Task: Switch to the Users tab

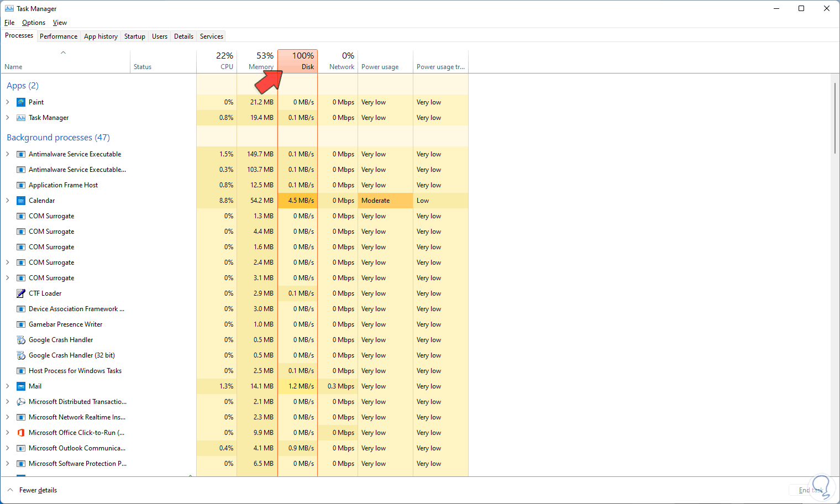Action: [160, 36]
